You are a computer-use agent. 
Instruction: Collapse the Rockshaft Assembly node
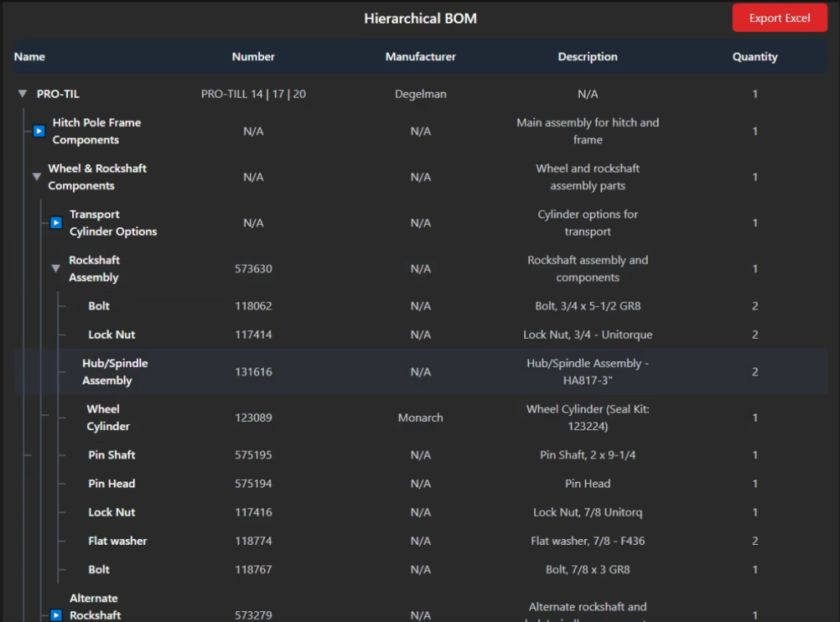[x=56, y=268]
